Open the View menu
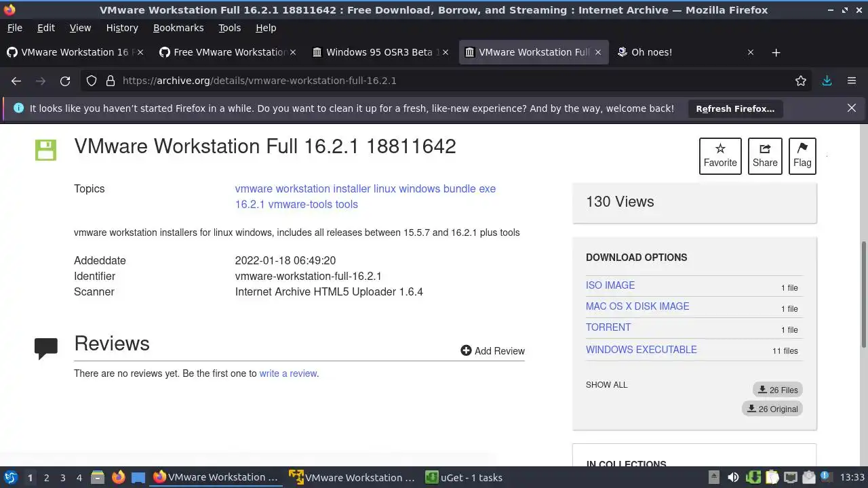Viewport: 868px width, 488px height. coord(80,28)
